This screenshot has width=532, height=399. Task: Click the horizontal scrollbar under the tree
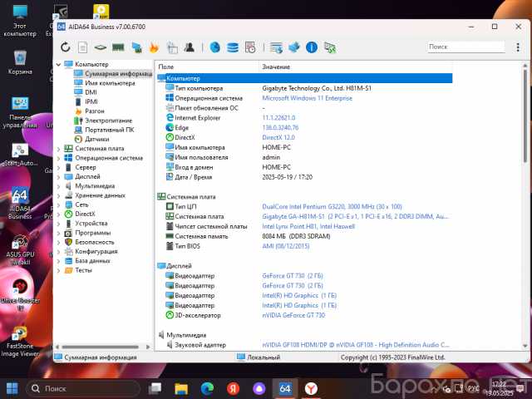(100, 347)
